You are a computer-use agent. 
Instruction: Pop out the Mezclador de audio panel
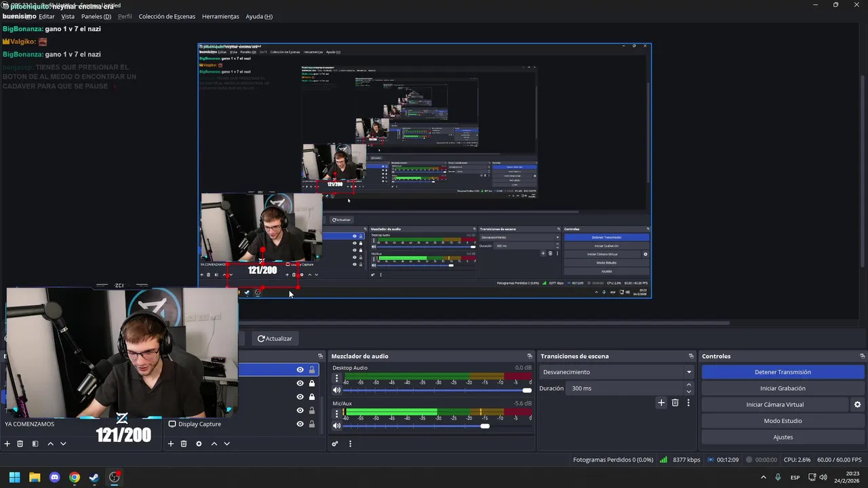(530, 356)
